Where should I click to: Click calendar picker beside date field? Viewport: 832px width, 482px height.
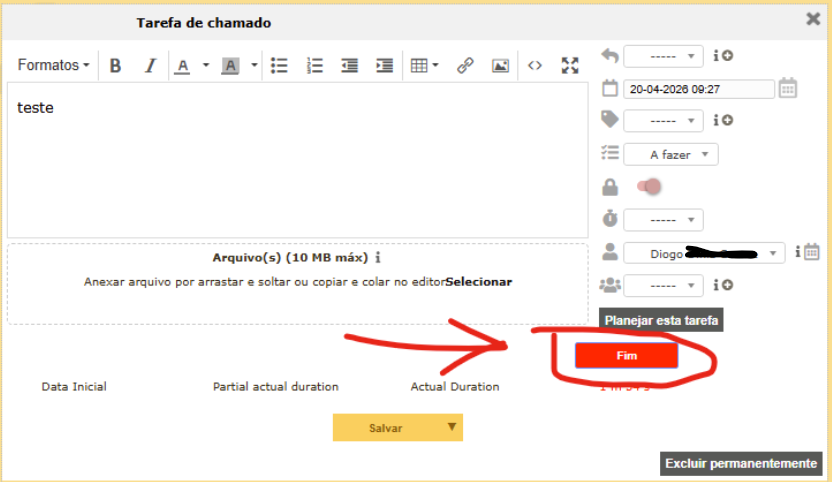point(788,88)
